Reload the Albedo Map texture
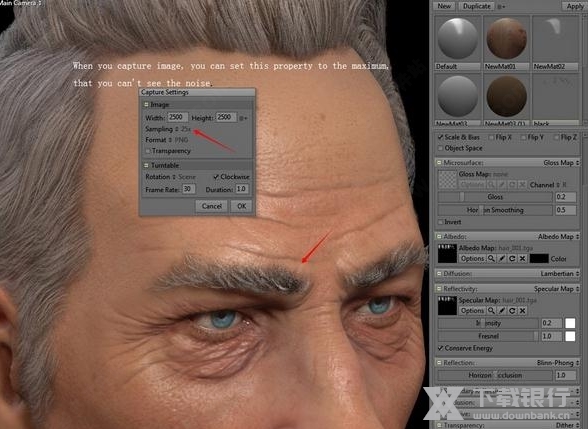 (x=512, y=258)
